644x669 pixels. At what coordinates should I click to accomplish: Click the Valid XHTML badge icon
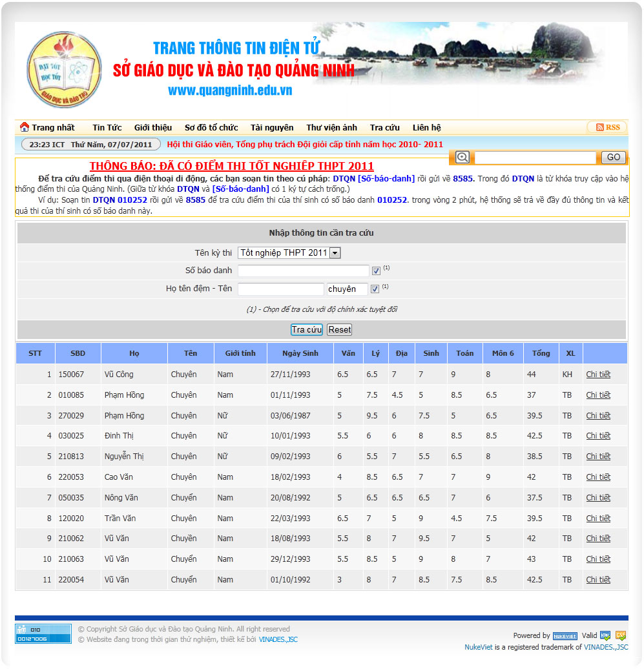(x=605, y=635)
